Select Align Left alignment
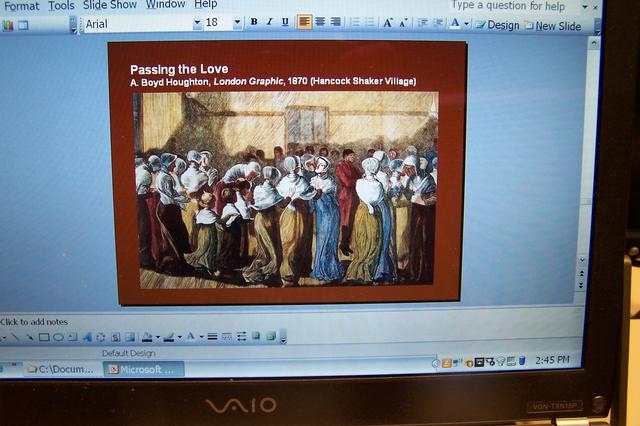 (x=304, y=22)
